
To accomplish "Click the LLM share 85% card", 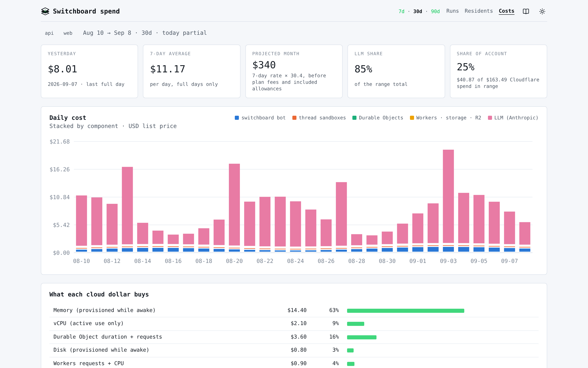I will [x=396, y=71].
